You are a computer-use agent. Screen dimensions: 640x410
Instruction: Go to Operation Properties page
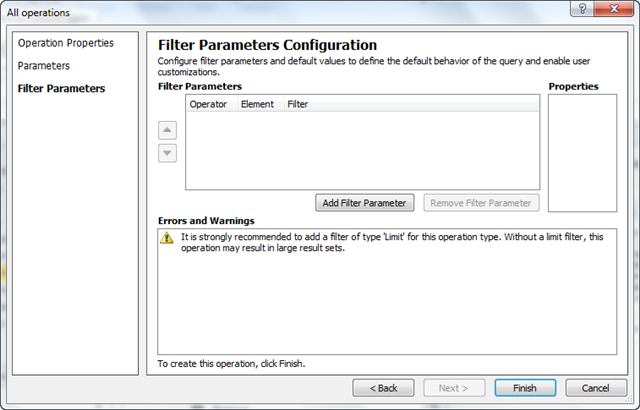point(66,43)
